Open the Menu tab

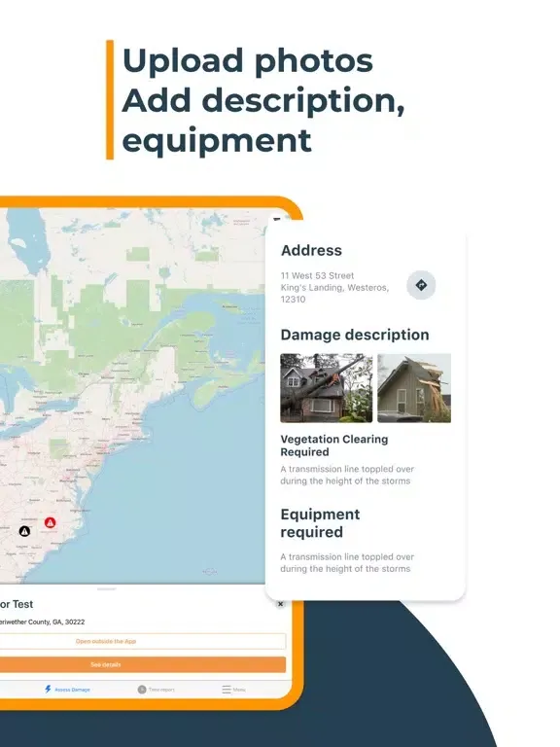tap(233, 690)
